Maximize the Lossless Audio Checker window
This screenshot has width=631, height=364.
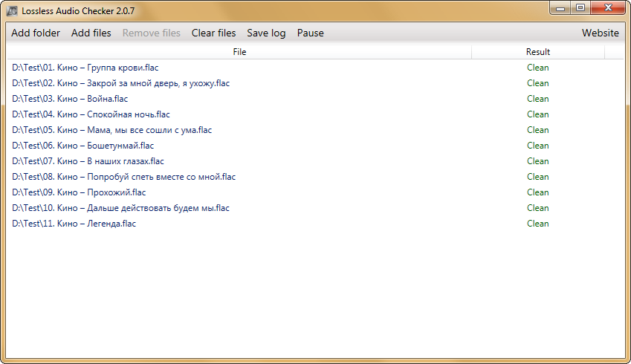[x=580, y=8]
